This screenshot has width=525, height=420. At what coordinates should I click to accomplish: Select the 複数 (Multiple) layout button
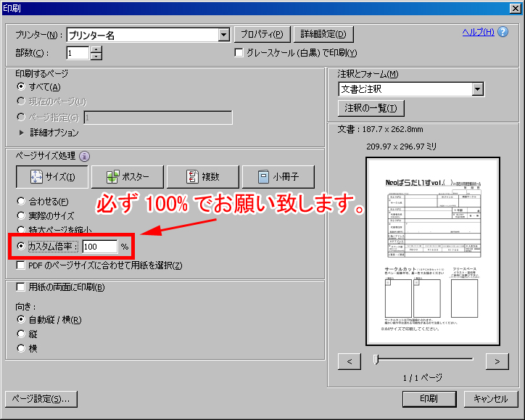pyautogui.click(x=202, y=176)
